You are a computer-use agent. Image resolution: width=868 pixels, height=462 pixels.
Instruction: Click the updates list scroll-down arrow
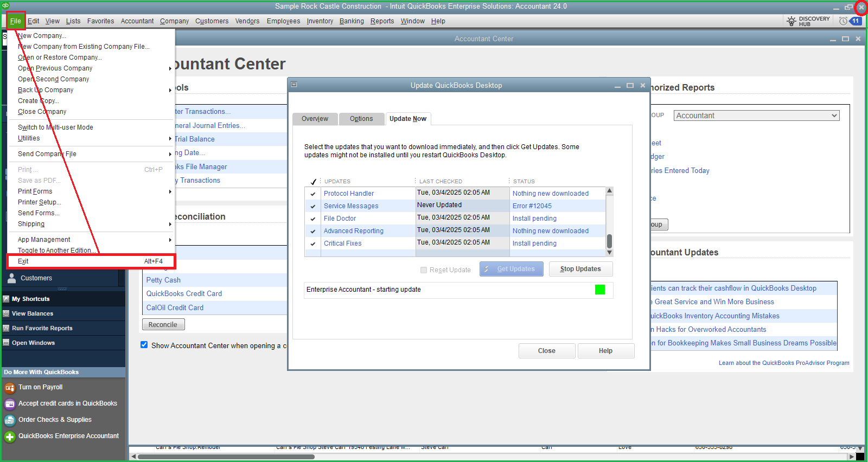609,253
